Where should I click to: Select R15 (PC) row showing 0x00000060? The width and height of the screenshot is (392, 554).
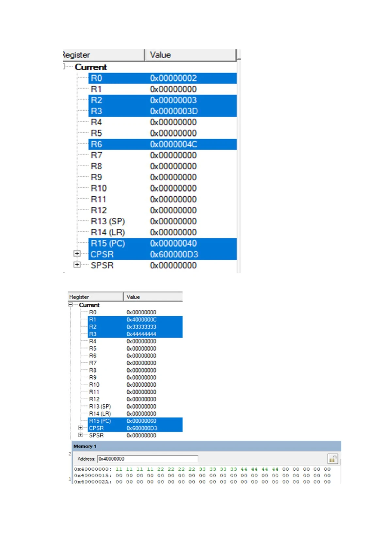click(135, 421)
